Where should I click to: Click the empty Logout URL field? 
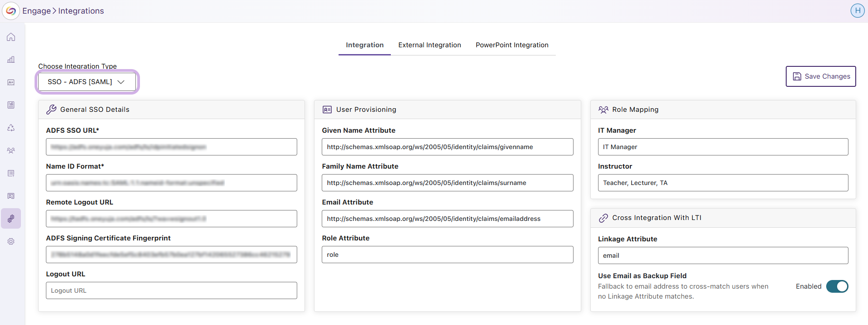171,290
